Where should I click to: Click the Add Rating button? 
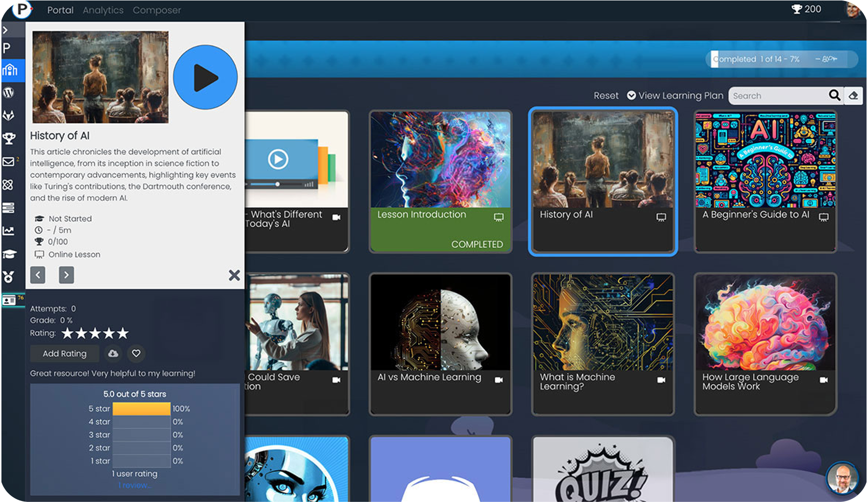pyautogui.click(x=65, y=354)
